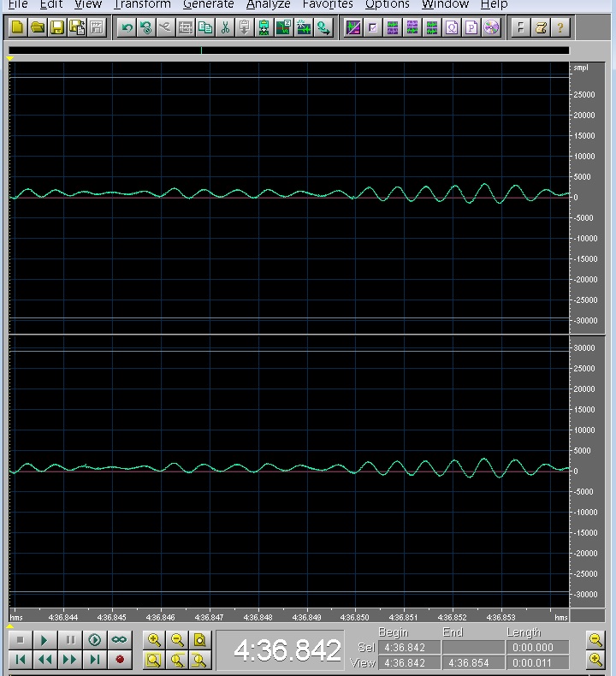
Task: Click the Sel Length 0:00.000 field
Action: pos(537,648)
